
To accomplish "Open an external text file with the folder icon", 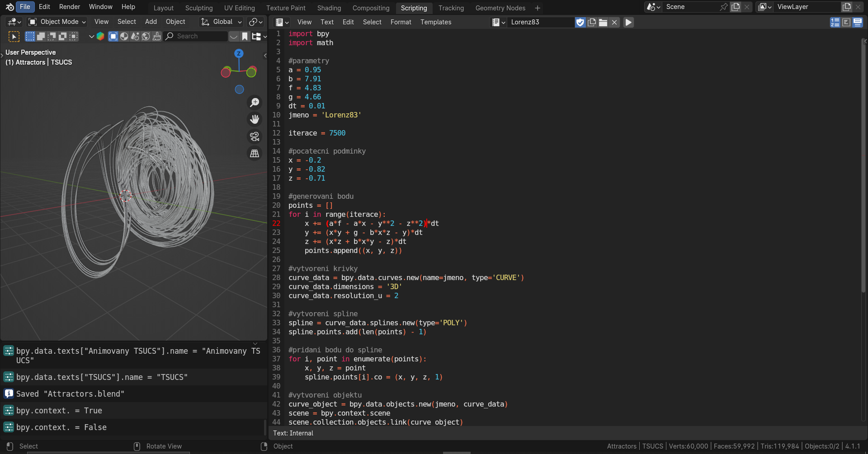I will pyautogui.click(x=603, y=22).
